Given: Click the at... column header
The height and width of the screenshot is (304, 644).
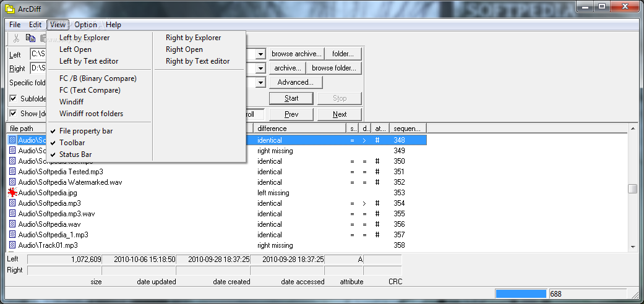Looking at the screenshot, I should (x=380, y=129).
